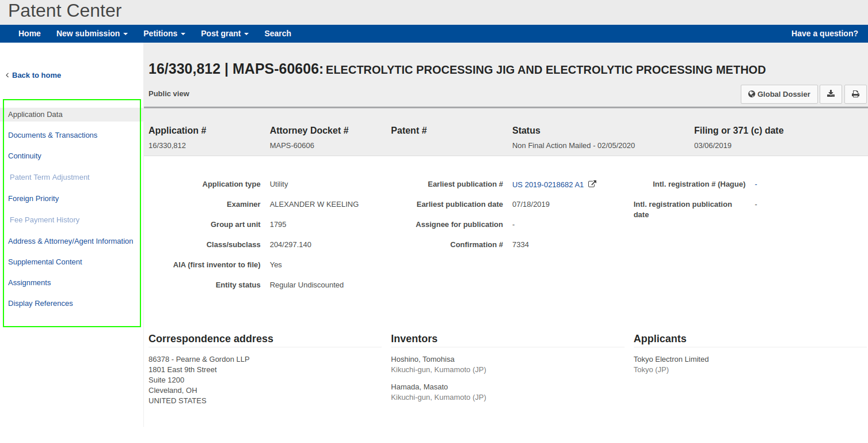The height and width of the screenshot is (443, 868).
Task: Select Foreign Priority in the sidebar
Action: pos(33,198)
